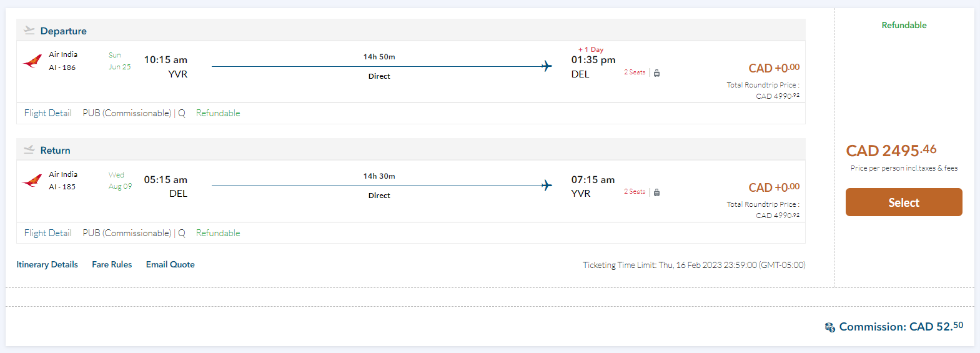Click baggage icon on return flight
980x353 pixels.
[x=656, y=192]
